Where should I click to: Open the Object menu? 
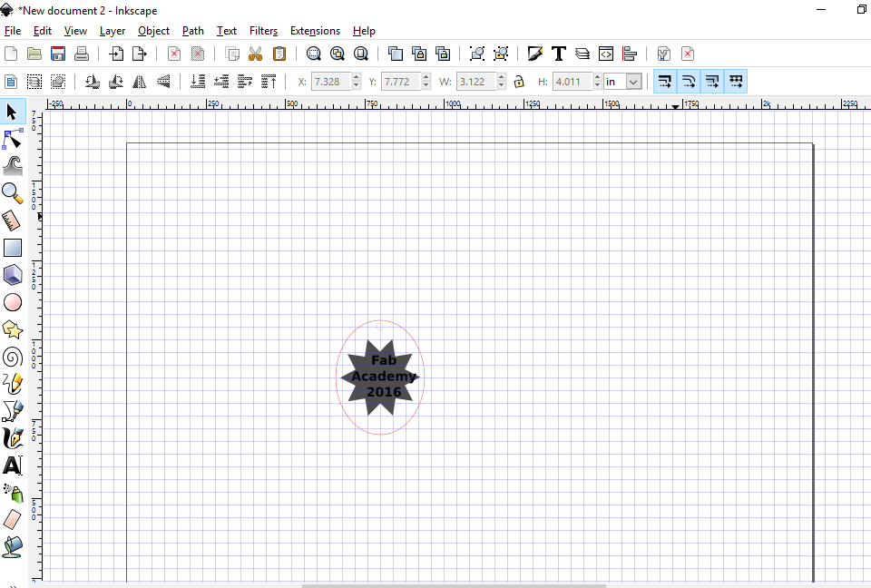(153, 31)
